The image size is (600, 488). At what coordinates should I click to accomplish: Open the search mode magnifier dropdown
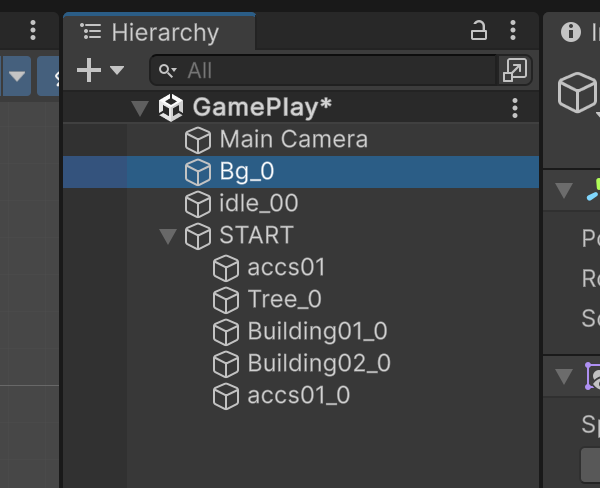coord(168,71)
